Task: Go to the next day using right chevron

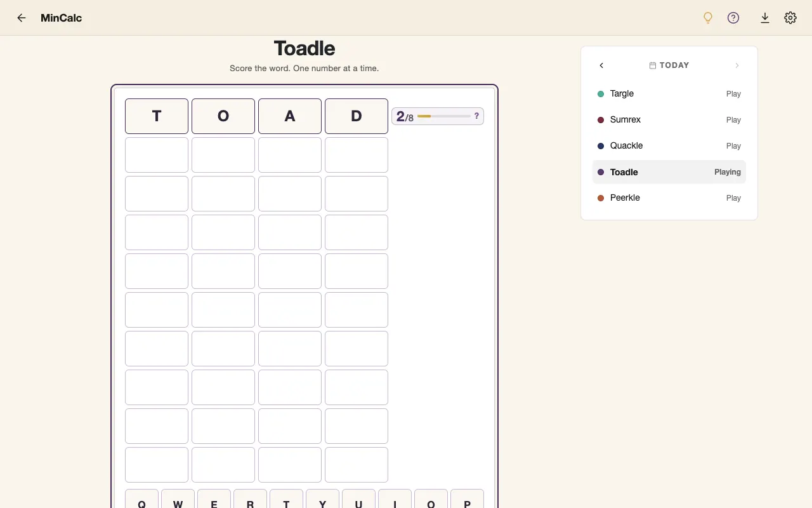Action: pyautogui.click(x=737, y=65)
